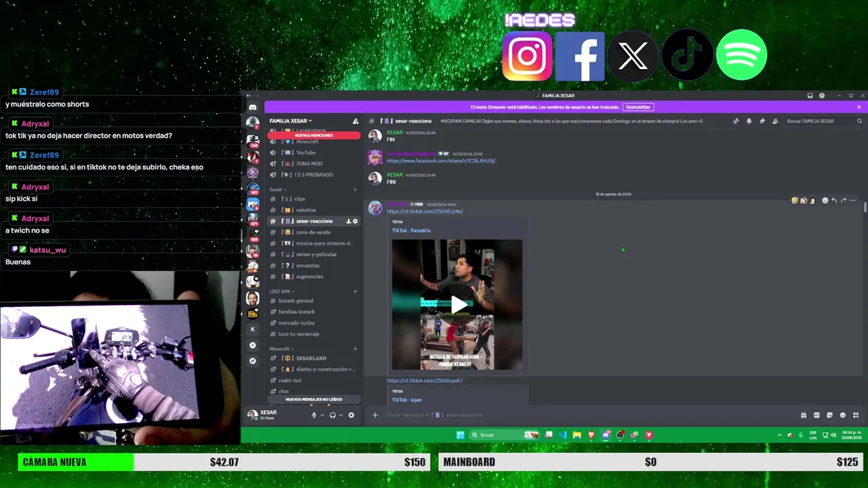Viewport: 868px width, 488px height.
Task: Create a channel in LOST ARK category
Action: pyautogui.click(x=355, y=291)
